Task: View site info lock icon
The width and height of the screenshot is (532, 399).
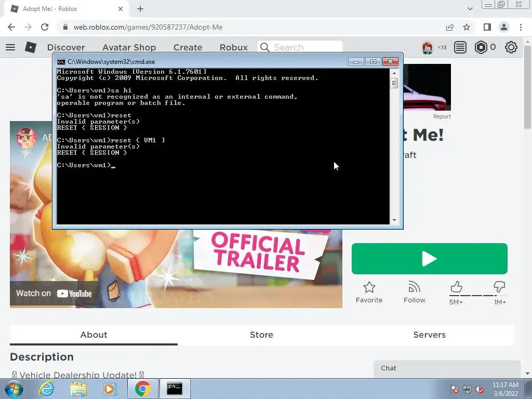Action: pyautogui.click(x=65, y=27)
